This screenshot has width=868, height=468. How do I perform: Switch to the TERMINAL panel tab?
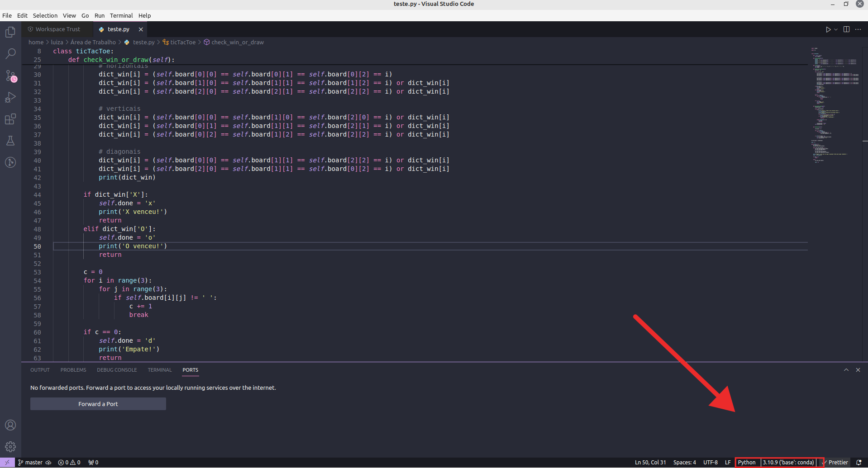coord(159,370)
